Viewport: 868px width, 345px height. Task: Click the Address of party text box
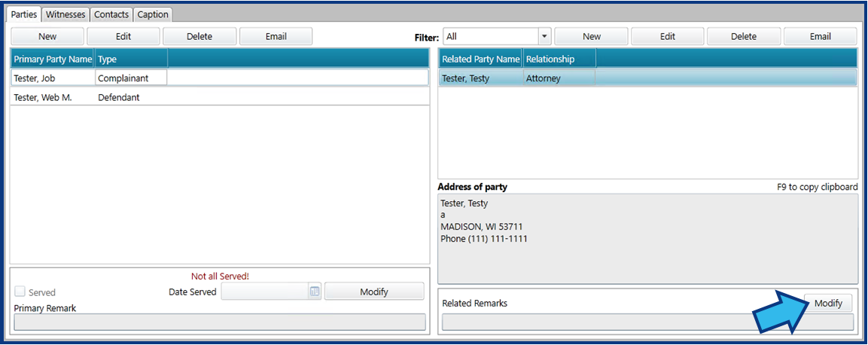pos(648,239)
